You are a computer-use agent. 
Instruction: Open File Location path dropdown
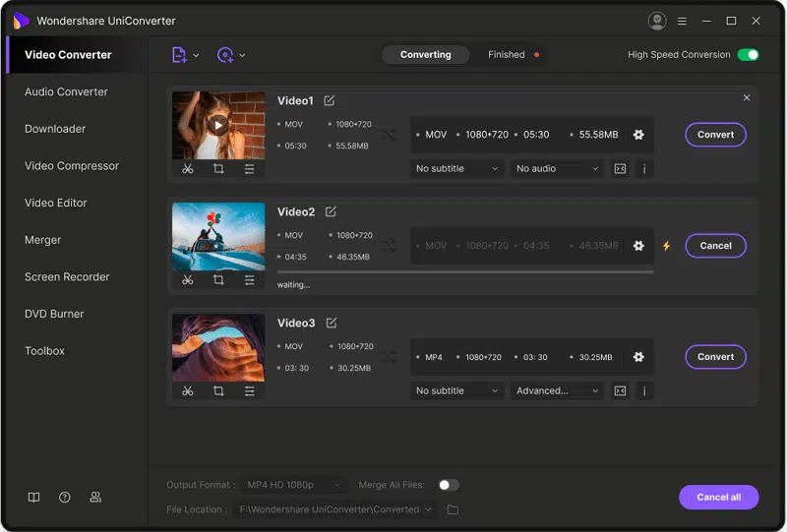[335, 509]
